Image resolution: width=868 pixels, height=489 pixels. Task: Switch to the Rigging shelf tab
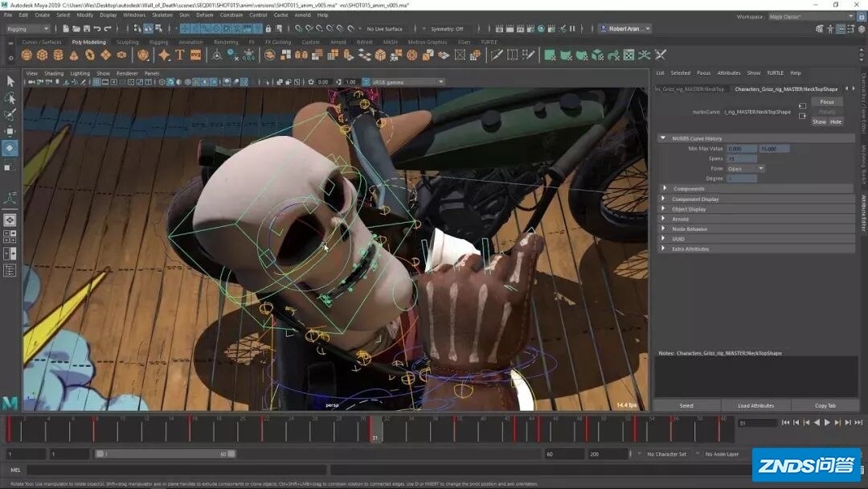(158, 42)
